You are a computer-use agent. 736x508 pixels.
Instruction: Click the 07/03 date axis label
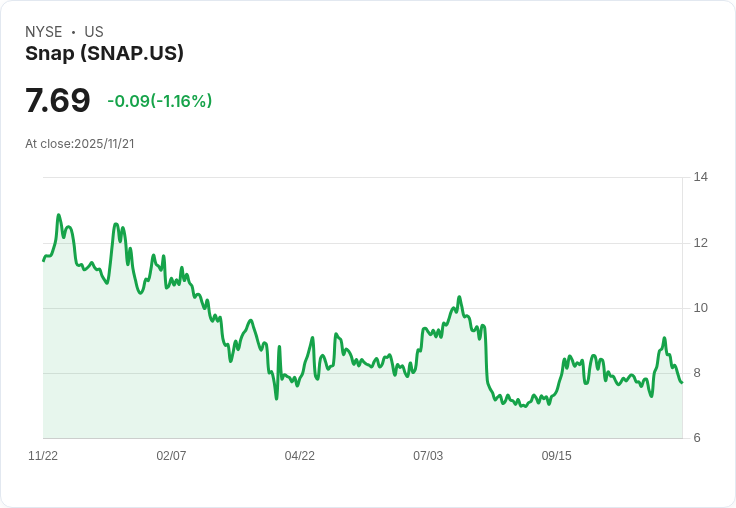(428, 456)
